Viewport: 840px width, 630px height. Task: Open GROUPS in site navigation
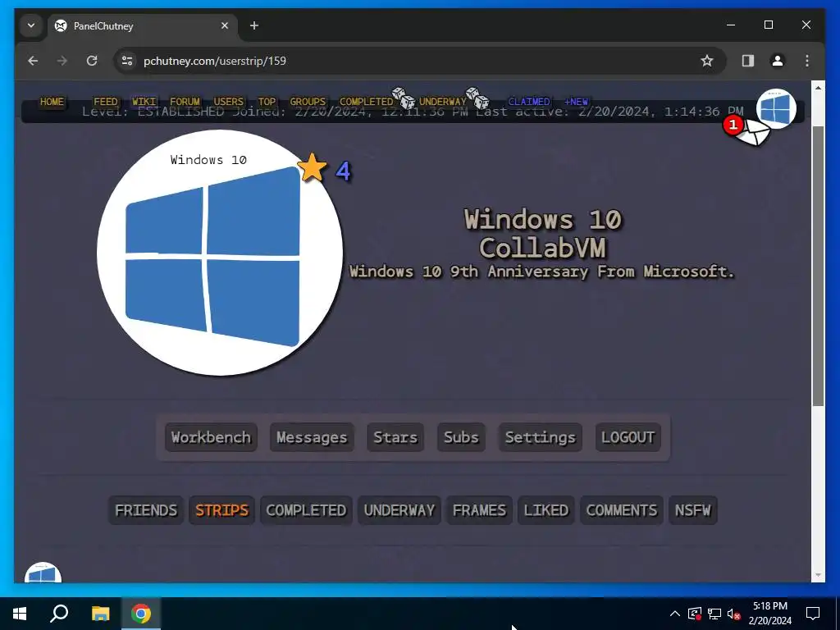[x=308, y=101]
